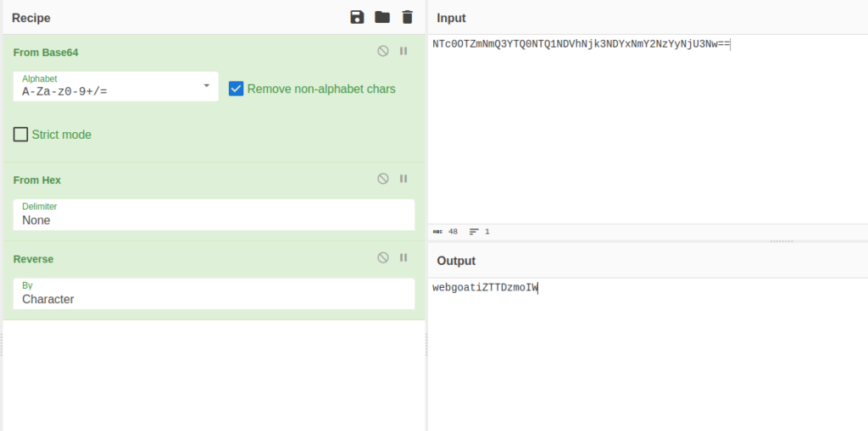Set breakpoint on From Hex operation
868x431 pixels.
(x=403, y=179)
